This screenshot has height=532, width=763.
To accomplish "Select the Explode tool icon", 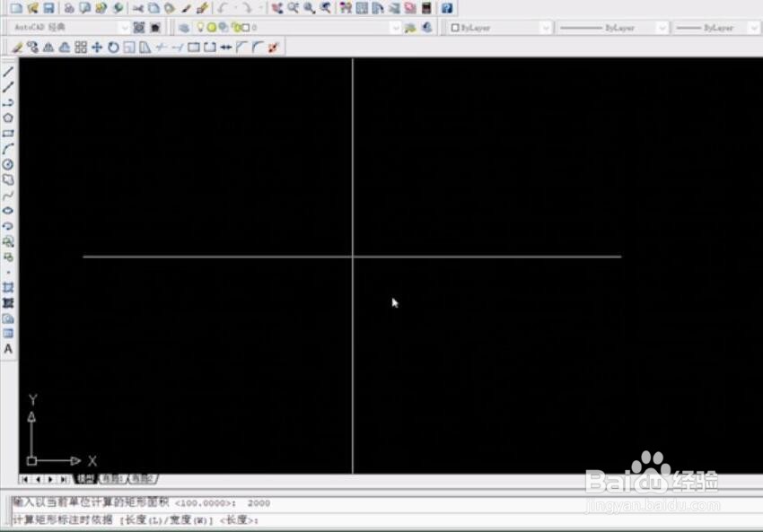I will tap(274, 48).
